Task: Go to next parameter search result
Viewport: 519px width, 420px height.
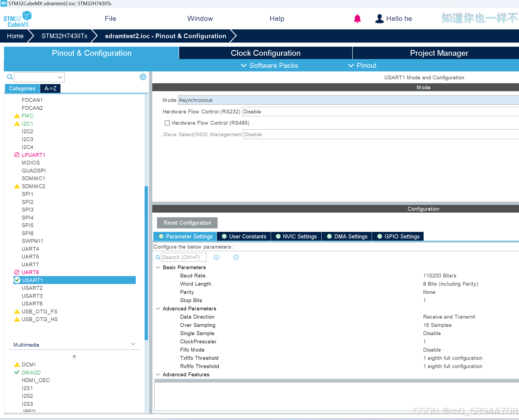Action: tap(236, 257)
